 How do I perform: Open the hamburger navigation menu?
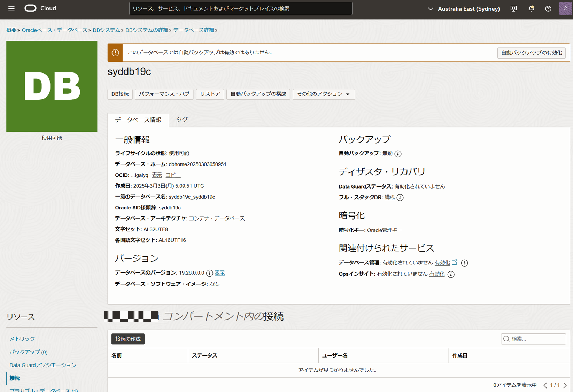point(11,8)
